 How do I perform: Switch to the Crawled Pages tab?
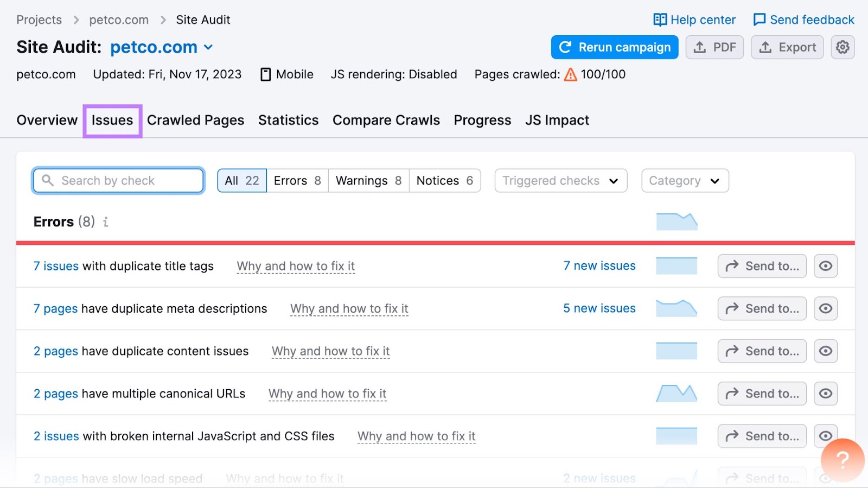click(x=195, y=120)
